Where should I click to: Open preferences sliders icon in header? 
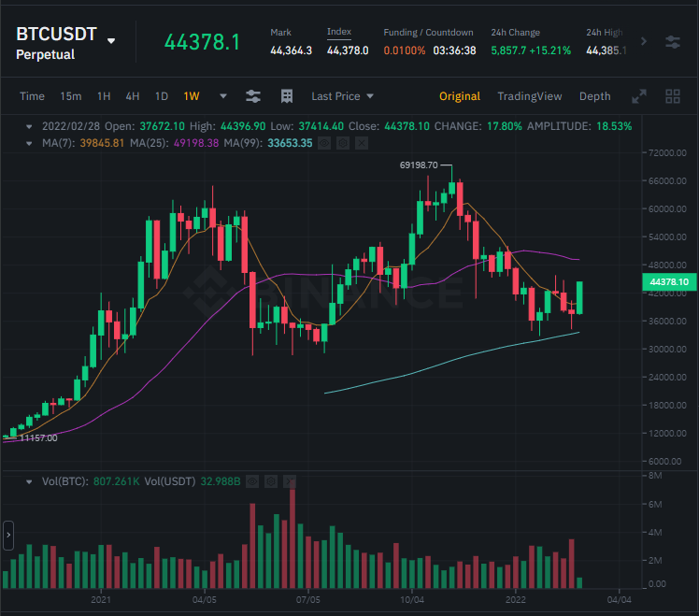[x=672, y=42]
